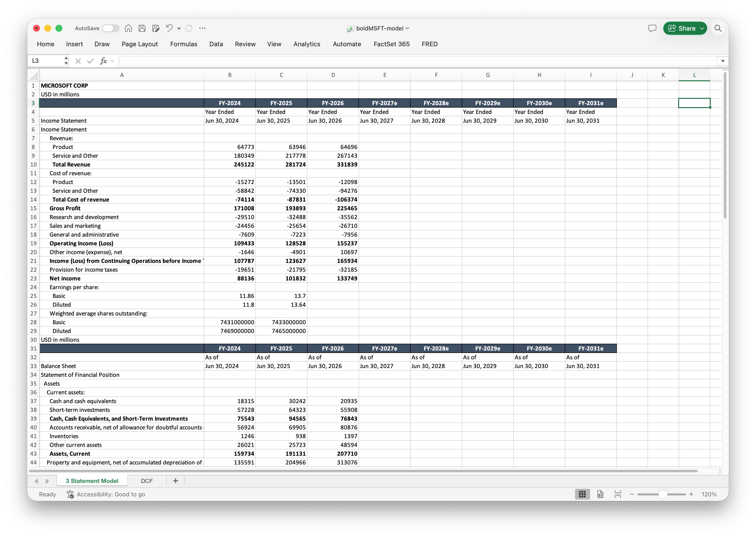756x537 pixels.
Task: Open the more toolbar options ellipsis
Action: point(202,28)
